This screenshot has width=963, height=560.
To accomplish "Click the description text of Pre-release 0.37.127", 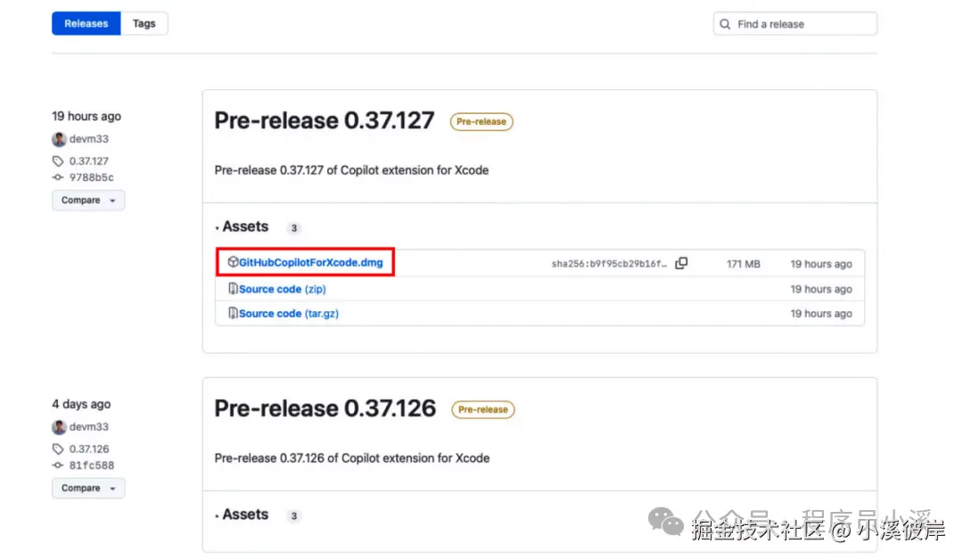I will 351,170.
